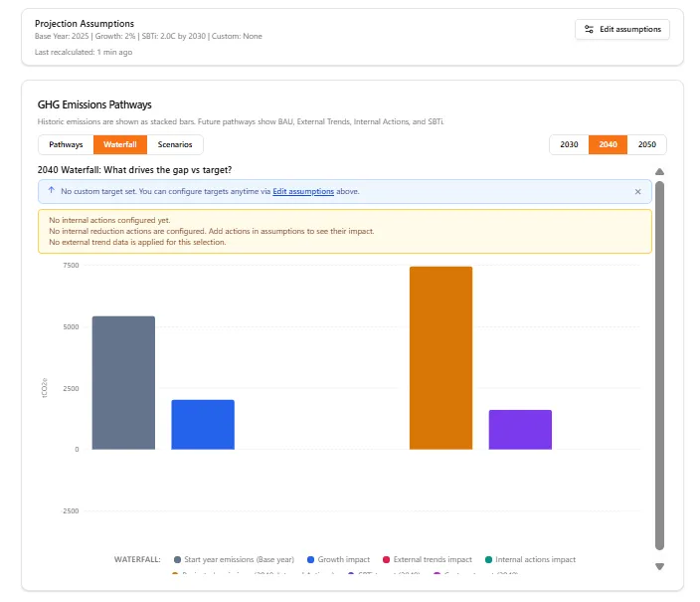Select the 2040 year toggle
This screenshot has width=700, height=602.
pos(608,144)
